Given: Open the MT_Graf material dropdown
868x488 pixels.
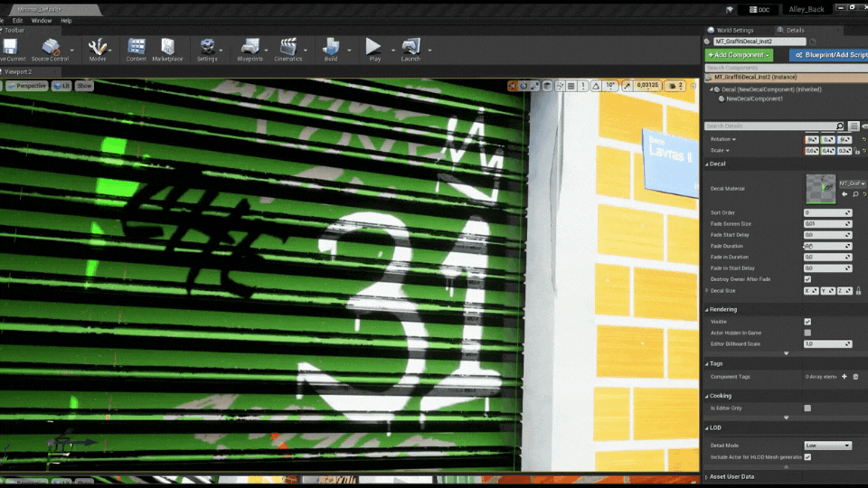Looking at the screenshot, I should pyautogui.click(x=852, y=183).
